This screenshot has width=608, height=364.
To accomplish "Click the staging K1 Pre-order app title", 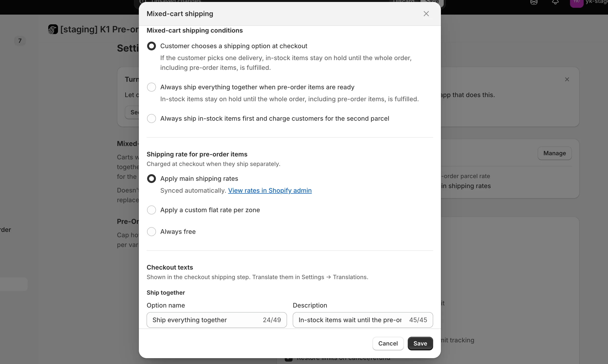I will click(x=99, y=29).
